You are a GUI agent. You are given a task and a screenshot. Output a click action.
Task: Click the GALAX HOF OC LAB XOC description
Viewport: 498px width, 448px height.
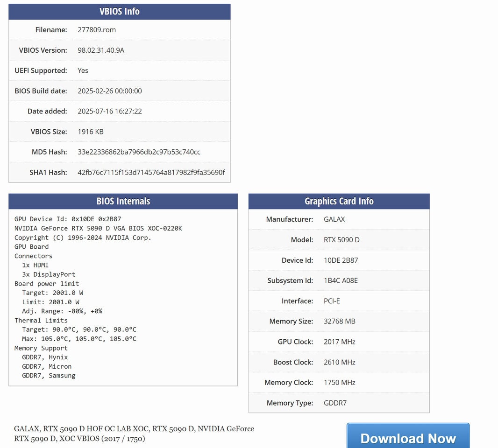(x=134, y=434)
